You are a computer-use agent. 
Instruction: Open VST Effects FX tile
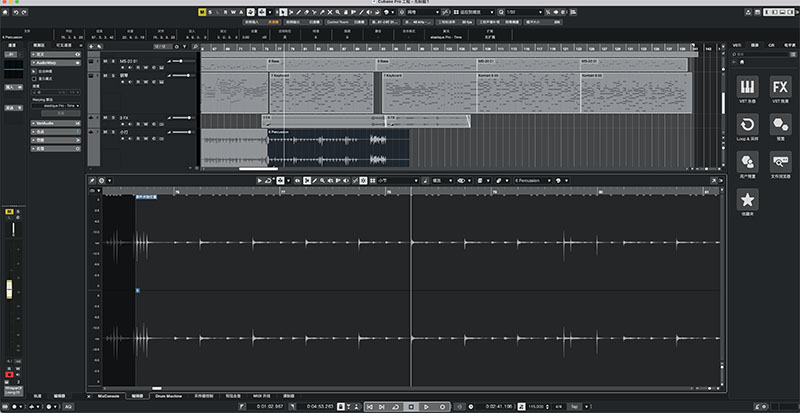click(x=781, y=86)
